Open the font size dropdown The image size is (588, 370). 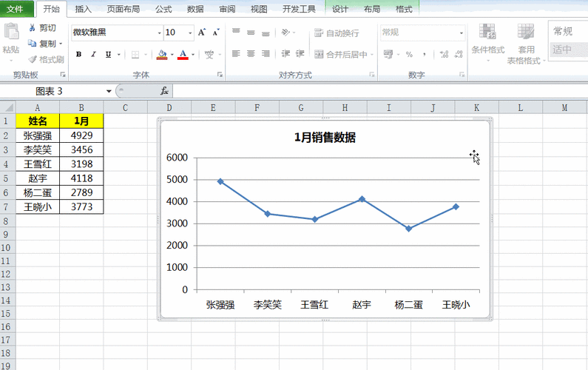[x=190, y=33]
